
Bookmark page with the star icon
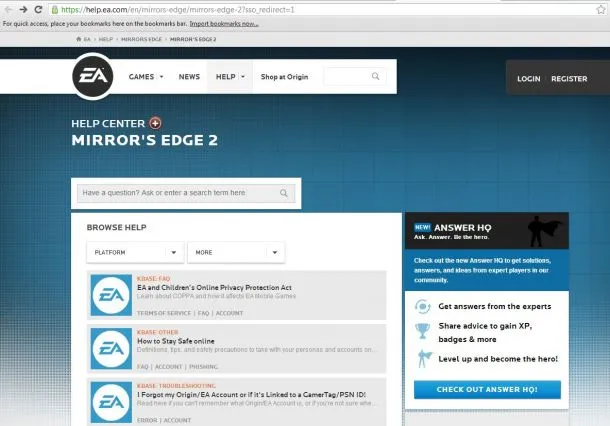[600, 10]
